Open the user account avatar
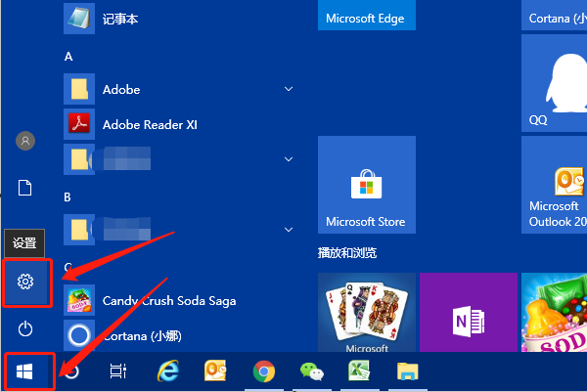The width and height of the screenshot is (587, 392). tap(25, 141)
